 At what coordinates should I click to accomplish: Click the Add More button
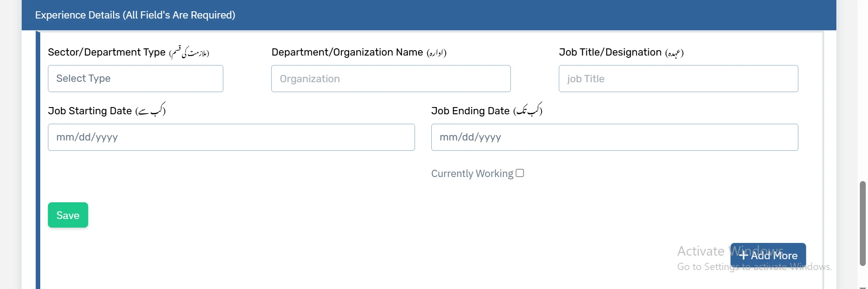tap(768, 255)
